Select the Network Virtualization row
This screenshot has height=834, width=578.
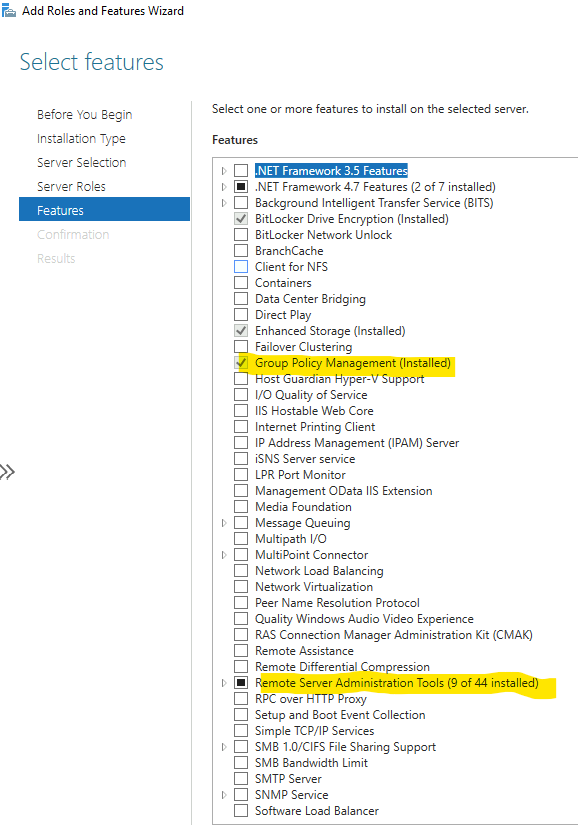click(314, 587)
